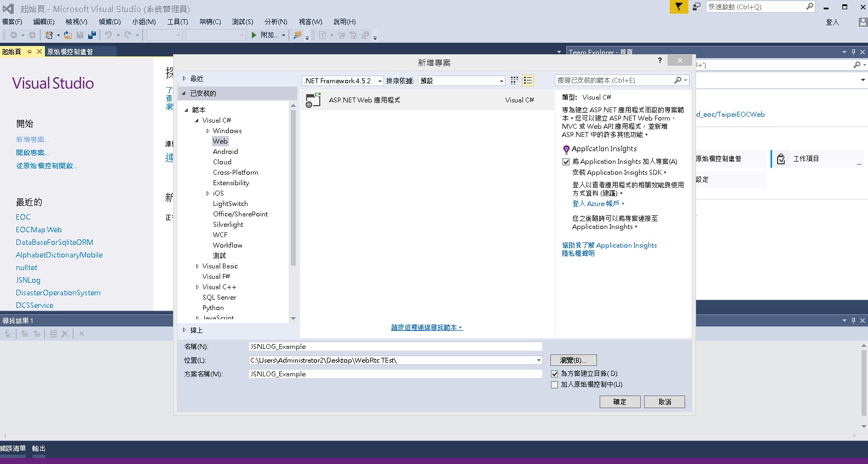Screen dimensions: 868x464
Task: Click the notifications flag icon
Action: click(x=679, y=7)
